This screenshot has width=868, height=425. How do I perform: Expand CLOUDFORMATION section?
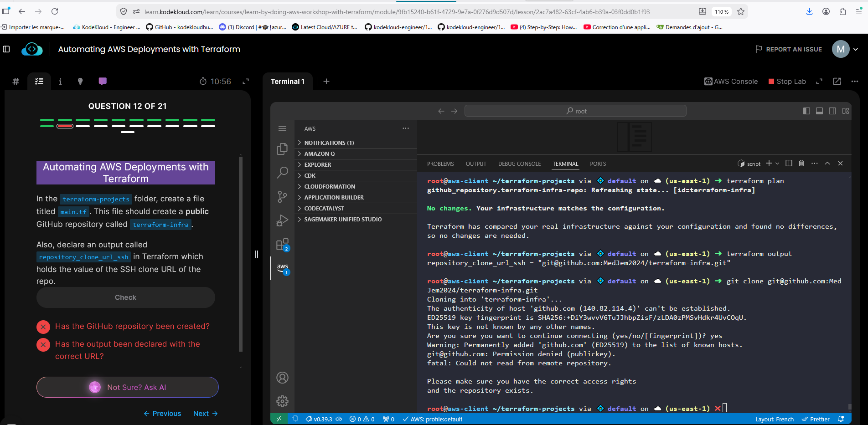(356, 186)
